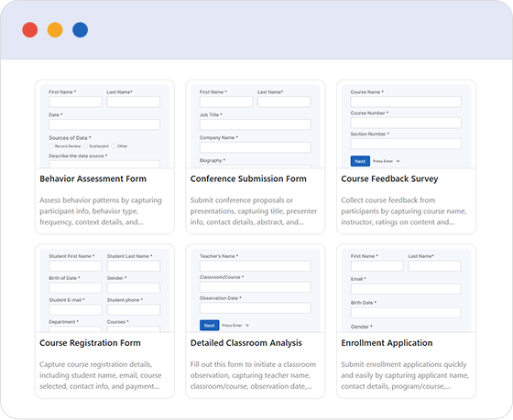Screen dimensions: 513x420
Task: Open the Conference Submission Form title
Action: click(x=248, y=178)
